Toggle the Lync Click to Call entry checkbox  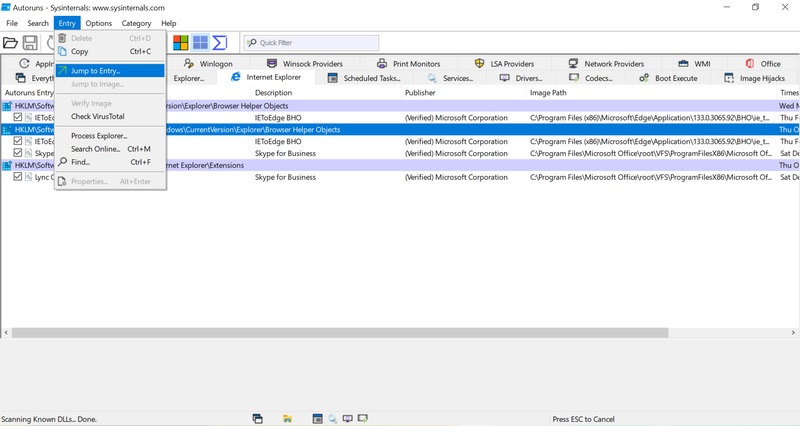click(18, 177)
